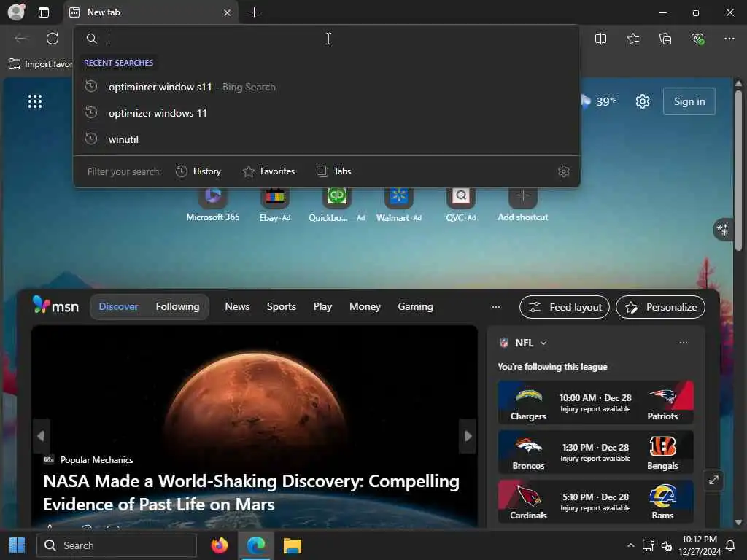Select recent search optimizer windows 11

coord(327,113)
